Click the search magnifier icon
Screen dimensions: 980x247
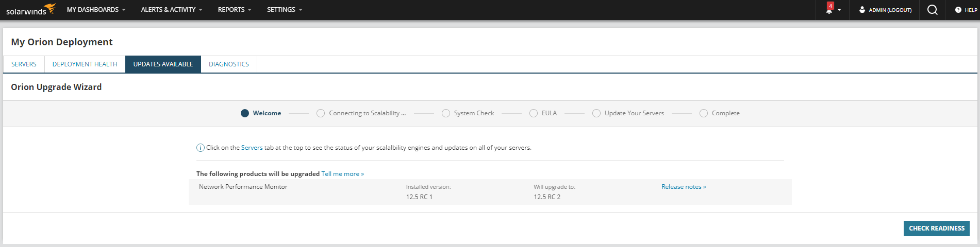[x=932, y=10]
